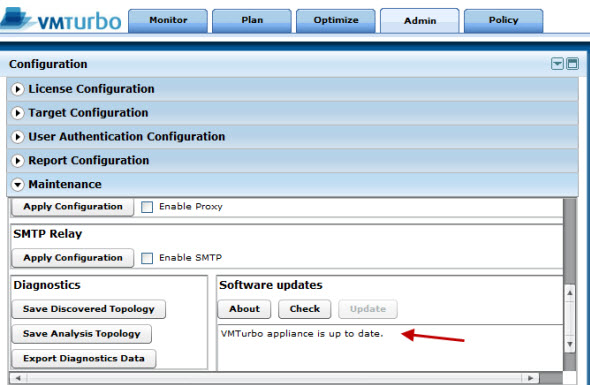The height and width of the screenshot is (385, 590).
Task: Open the Optimize tab
Action: coord(336,21)
